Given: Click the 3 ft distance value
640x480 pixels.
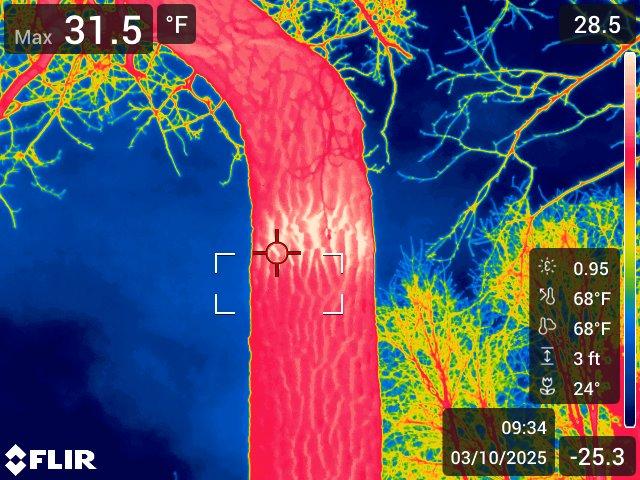Looking at the screenshot, I should point(587,359).
